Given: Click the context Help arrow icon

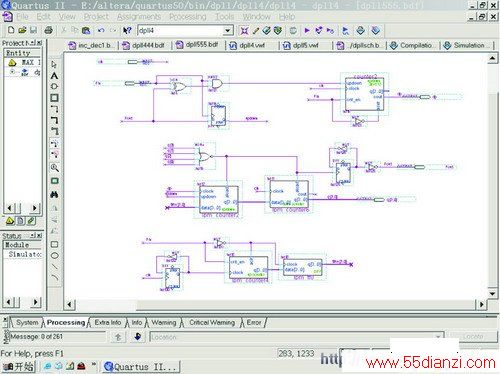Looking at the screenshot, I should point(127,31).
